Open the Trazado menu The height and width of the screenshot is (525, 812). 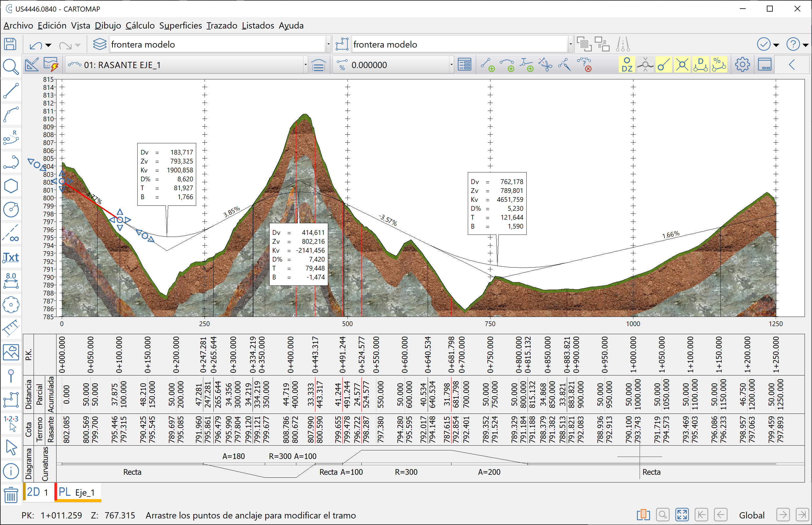[221, 26]
